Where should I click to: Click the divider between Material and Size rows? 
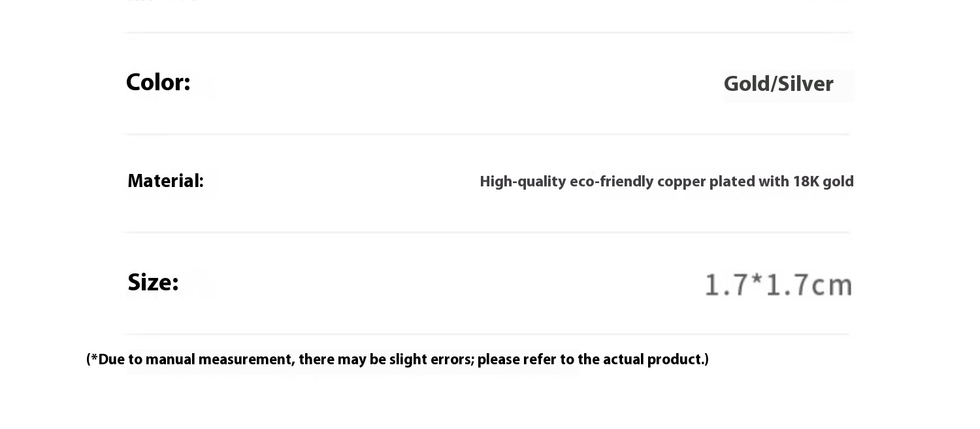pyautogui.click(x=487, y=232)
